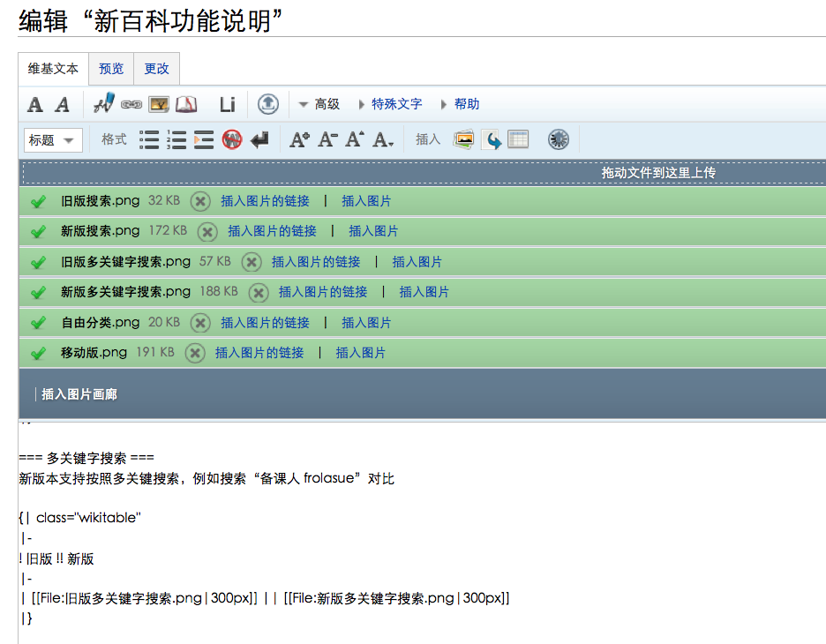
Task: Open the 标题 heading dropdown
Action: pos(53,140)
